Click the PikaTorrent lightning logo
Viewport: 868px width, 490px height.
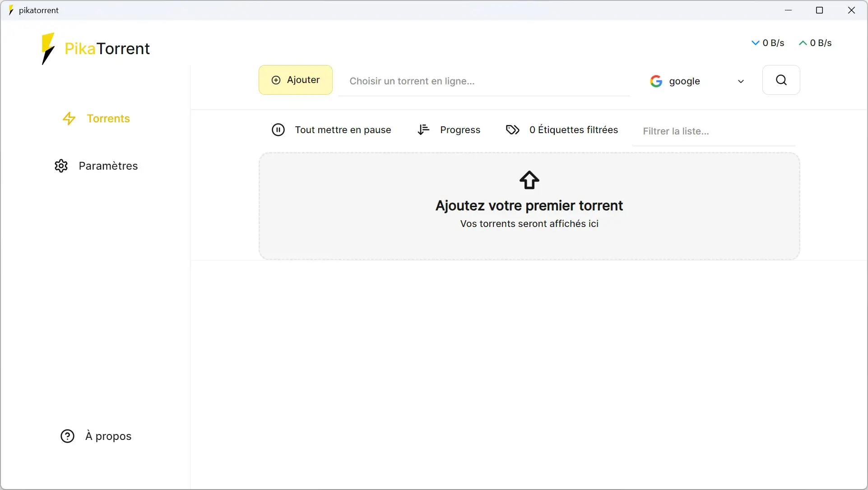click(48, 49)
